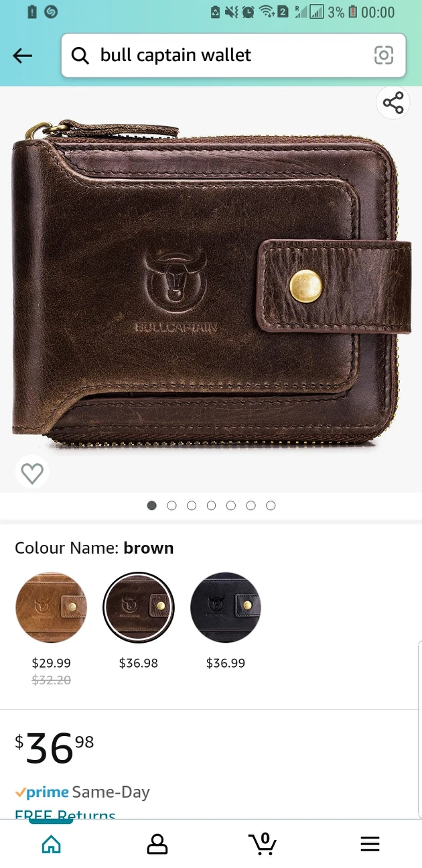Tap the share icon

point(393,103)
